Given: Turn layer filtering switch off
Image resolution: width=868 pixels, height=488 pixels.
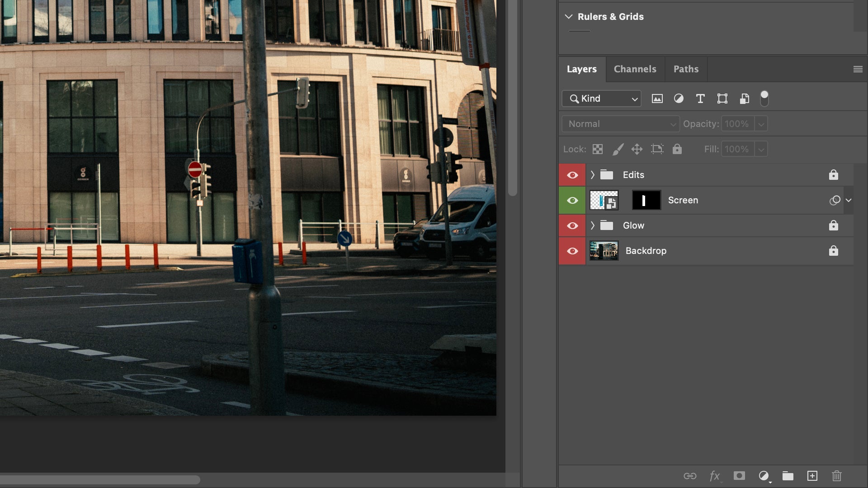Looking at the screenshot, I should point(764,98).
